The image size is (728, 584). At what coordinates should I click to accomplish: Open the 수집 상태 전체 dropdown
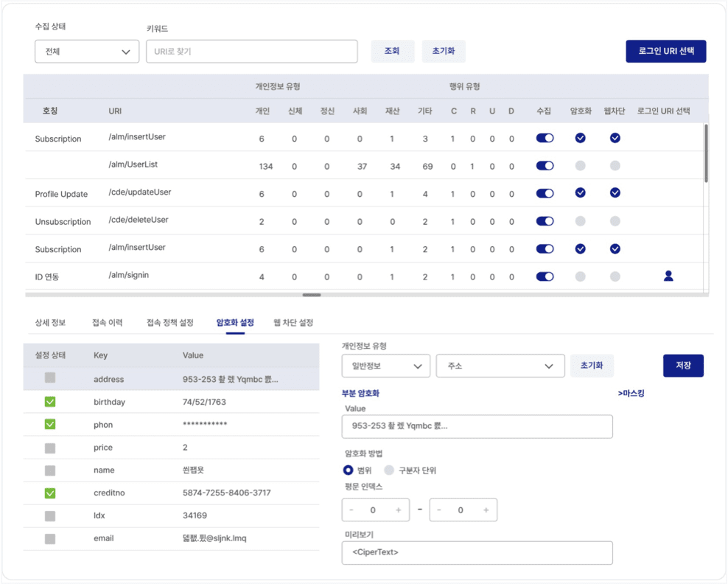87,52
